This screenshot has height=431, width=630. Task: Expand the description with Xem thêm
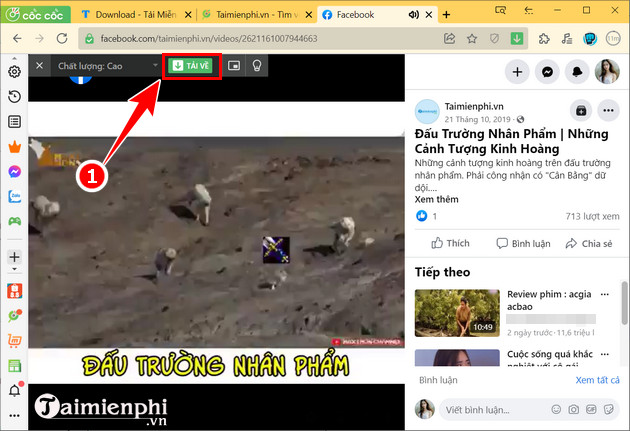click(x=437, y=199)
